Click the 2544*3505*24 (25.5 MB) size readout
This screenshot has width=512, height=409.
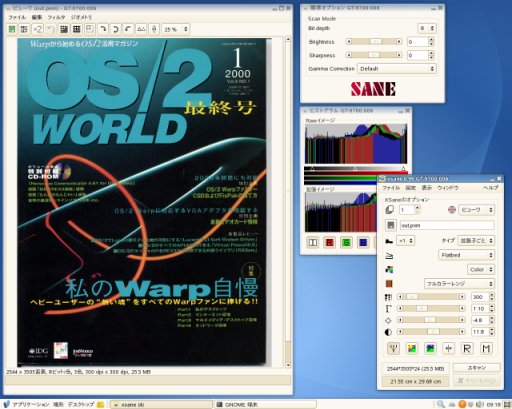click(415, 369)
